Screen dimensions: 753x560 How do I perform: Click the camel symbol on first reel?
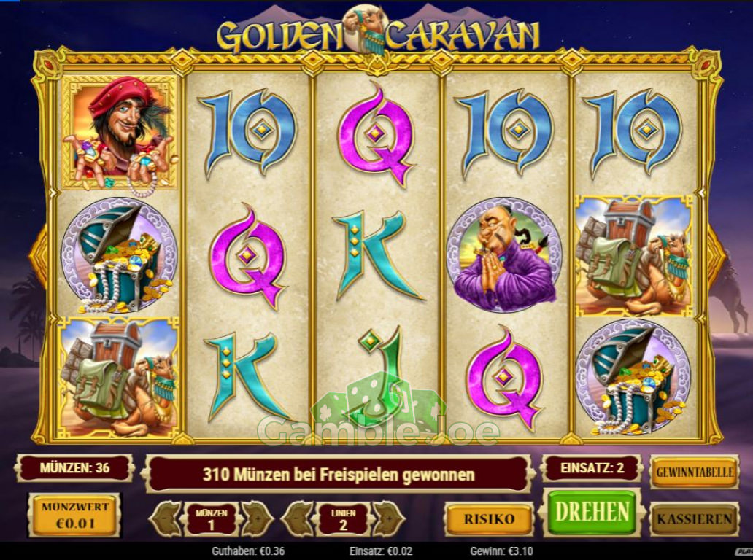119,378
